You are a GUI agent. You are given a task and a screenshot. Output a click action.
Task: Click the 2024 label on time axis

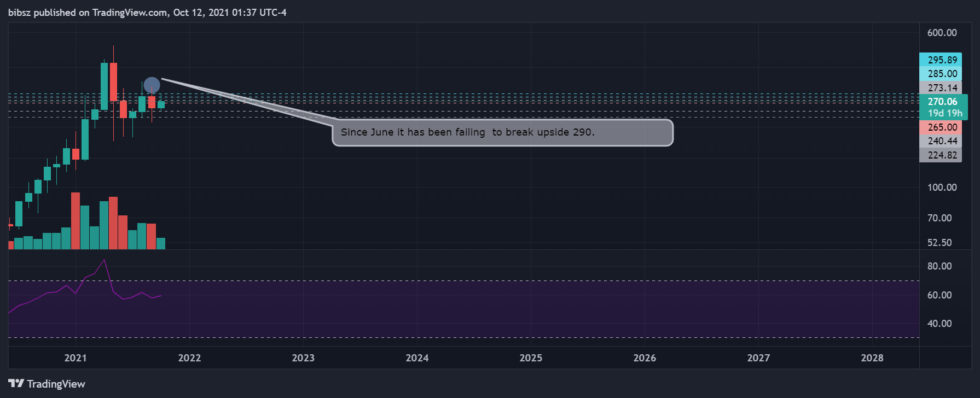tap(417, 358)
